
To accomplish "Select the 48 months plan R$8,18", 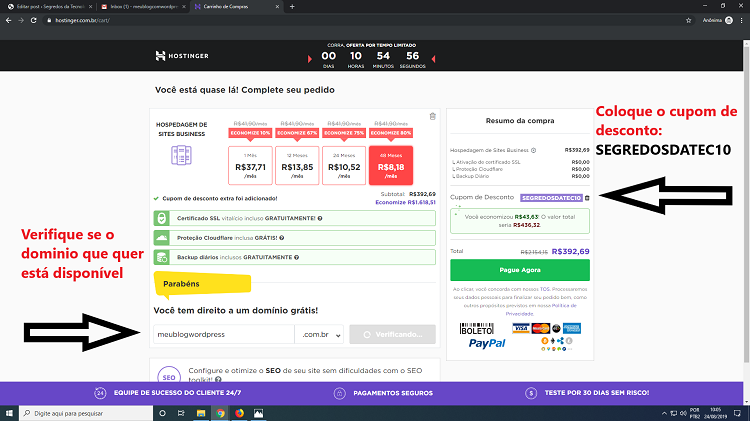I will (391, 166).
